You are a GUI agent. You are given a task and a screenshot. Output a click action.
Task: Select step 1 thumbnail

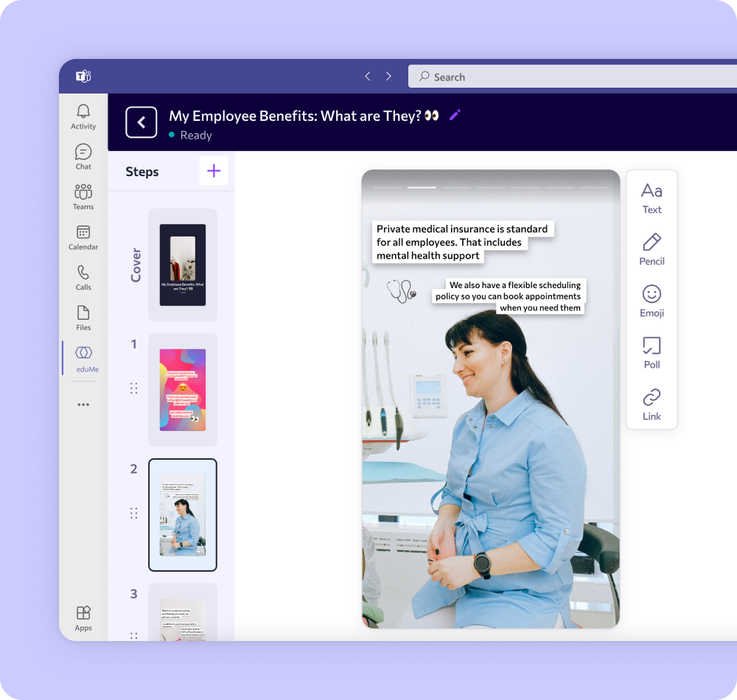(183, 390)
